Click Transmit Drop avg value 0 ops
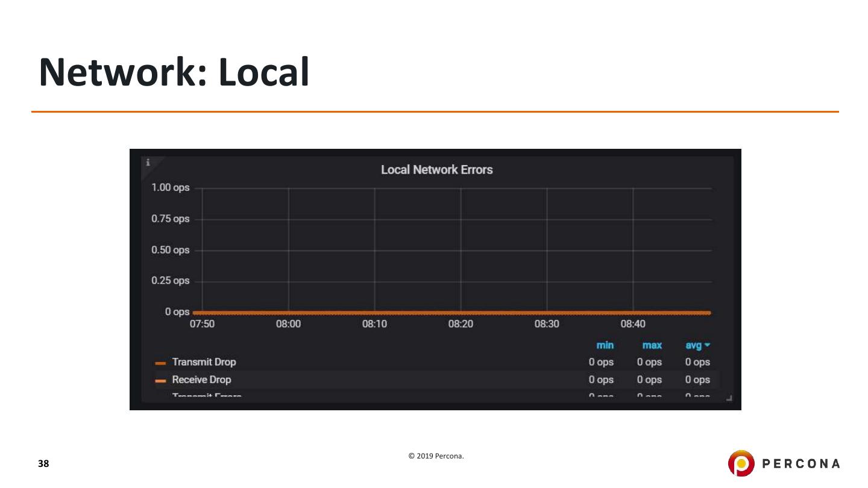Screen dimensions: 868x488 pos(697,363)
